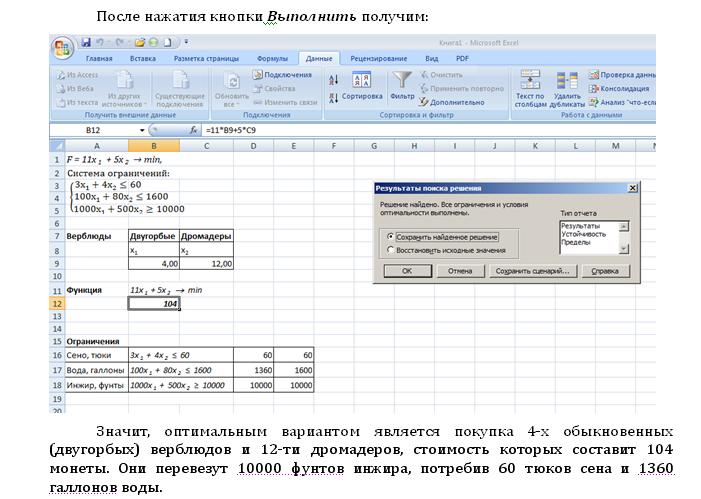Screen dimensions: 701x499
Task: Select 'Сохранить найденное решение' radio option
Action: click(x=391, y=237)
